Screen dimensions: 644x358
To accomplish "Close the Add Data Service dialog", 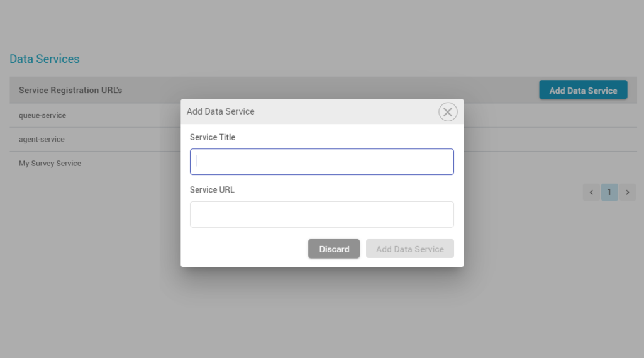I will click(x=448, y=112).
